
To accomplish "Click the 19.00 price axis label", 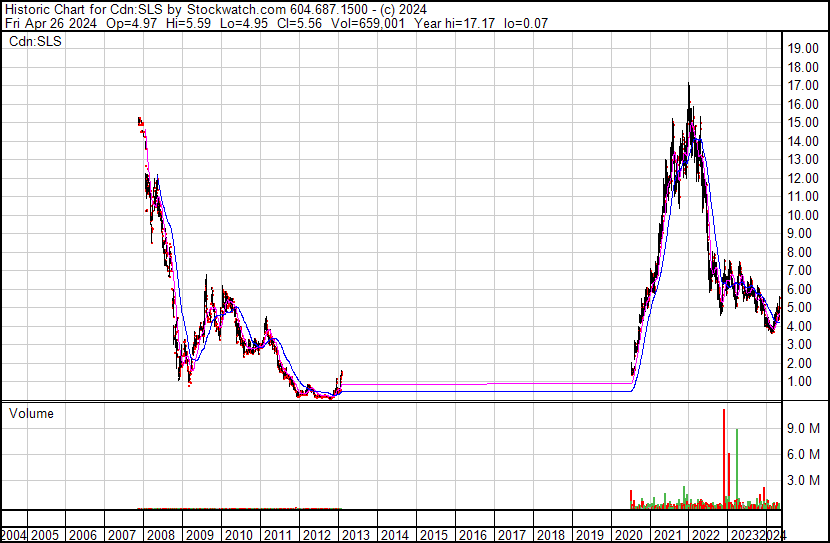I will pos(803,49).
